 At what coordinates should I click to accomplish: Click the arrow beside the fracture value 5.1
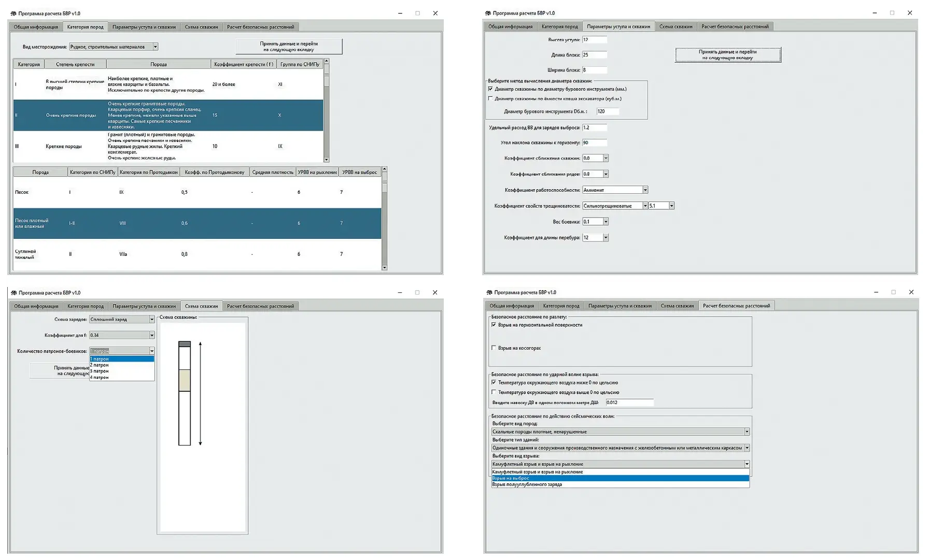coord(671,206)
